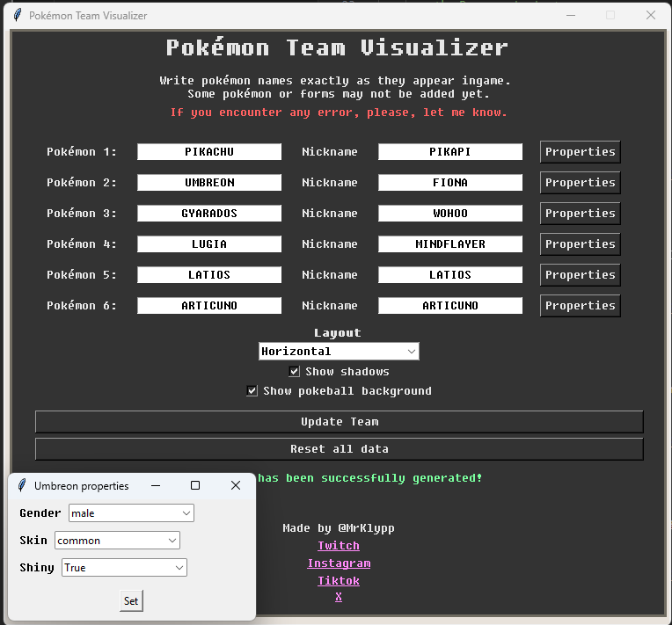Open the Tiktok link
Viewport: 672px width, 625px height.
[x=339, y=580]
